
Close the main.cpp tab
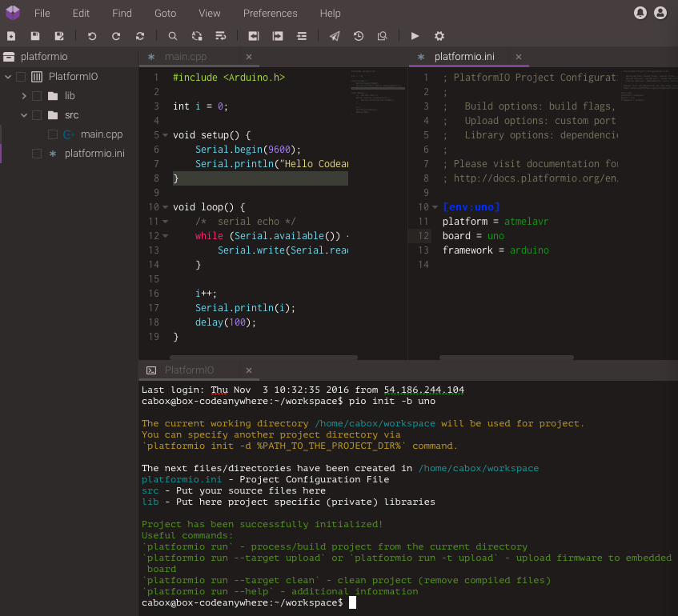pyautogui.click(x=249, y=57)
